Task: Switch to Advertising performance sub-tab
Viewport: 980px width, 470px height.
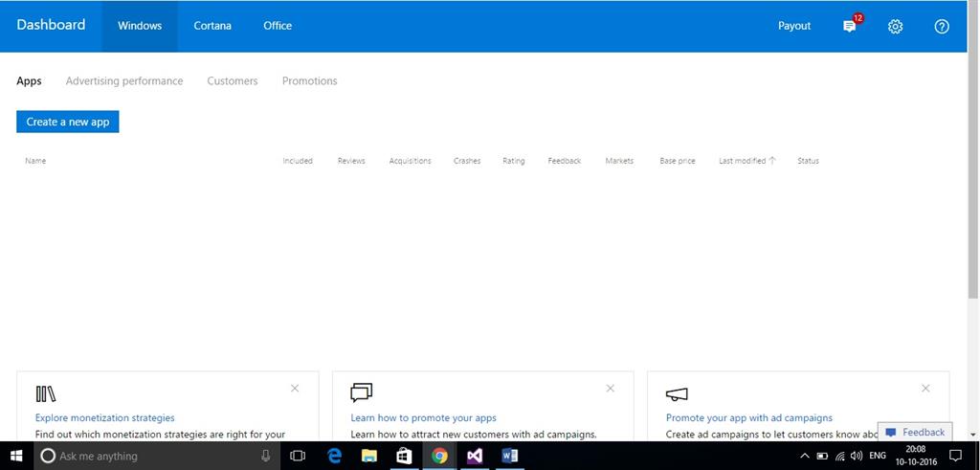Action: pos(124,80)
